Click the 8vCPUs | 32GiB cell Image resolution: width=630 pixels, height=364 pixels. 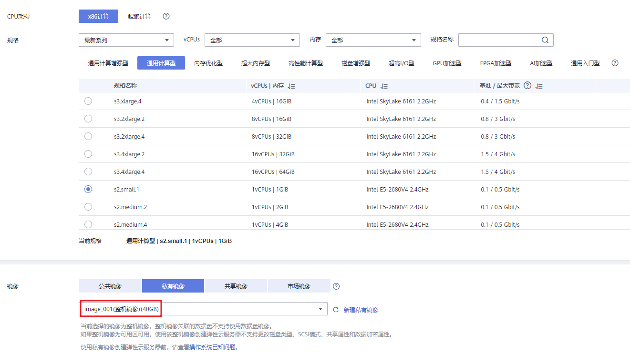click(271, 137)
